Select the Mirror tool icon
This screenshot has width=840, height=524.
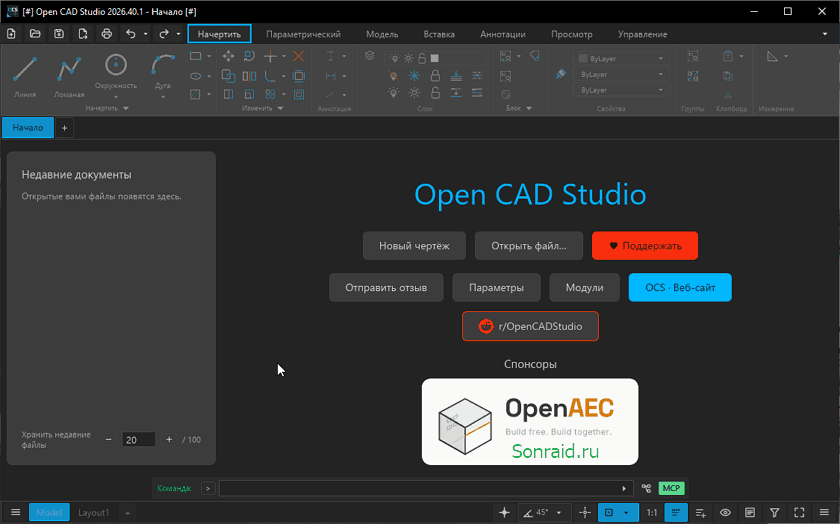click(x=249, y=76)
